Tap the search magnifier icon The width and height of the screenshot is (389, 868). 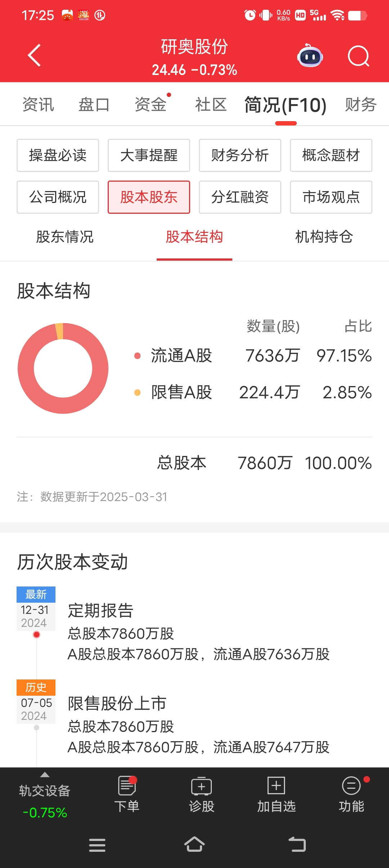[359, 56]
